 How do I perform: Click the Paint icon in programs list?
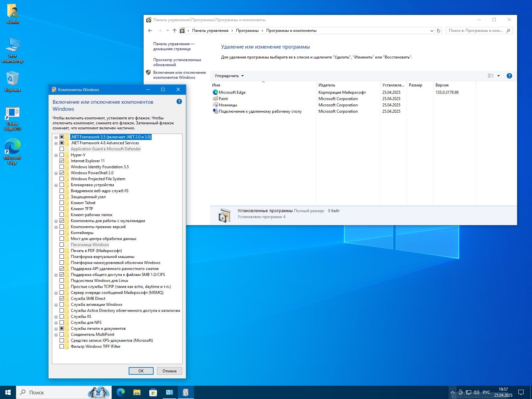[x=215, y=99]
